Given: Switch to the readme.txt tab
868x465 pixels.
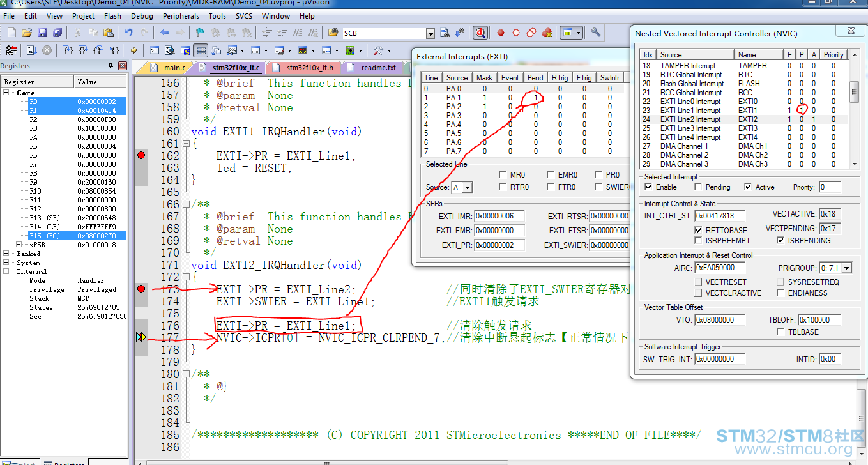Looking at the screenshot, I should [373, 67].
